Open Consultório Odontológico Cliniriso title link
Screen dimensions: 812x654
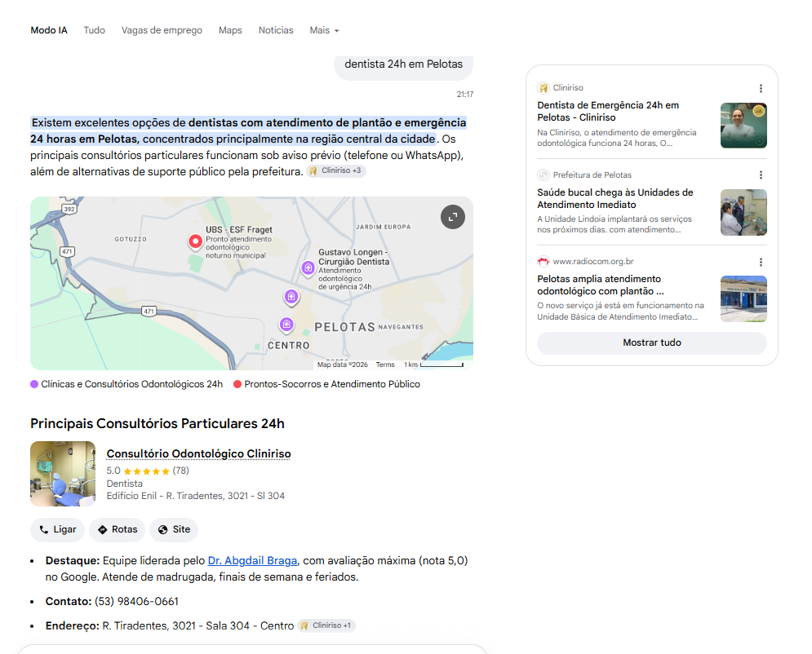198,453
